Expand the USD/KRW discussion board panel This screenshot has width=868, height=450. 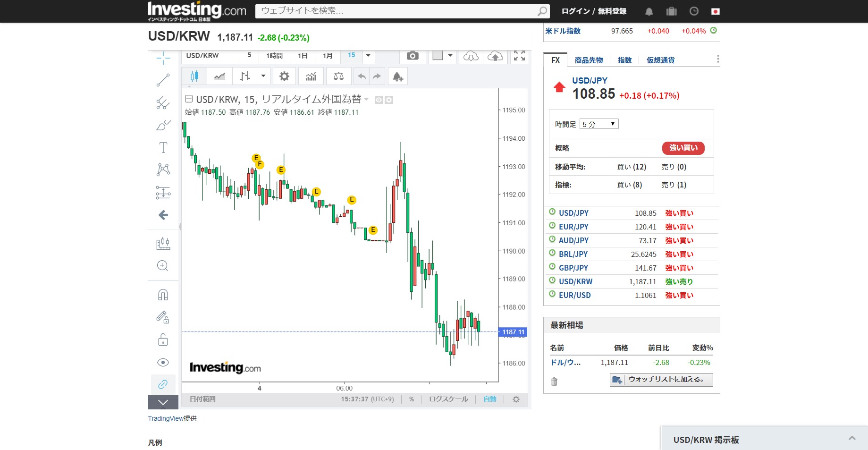point(852,439)
